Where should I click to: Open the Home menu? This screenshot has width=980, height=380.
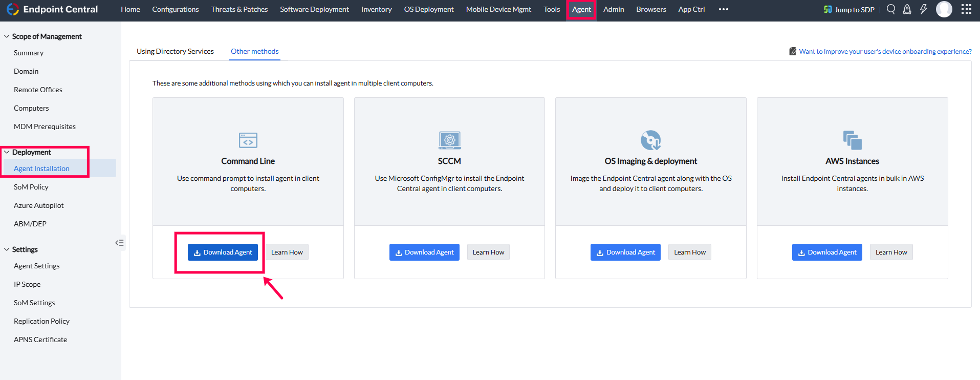coord(130,9)
